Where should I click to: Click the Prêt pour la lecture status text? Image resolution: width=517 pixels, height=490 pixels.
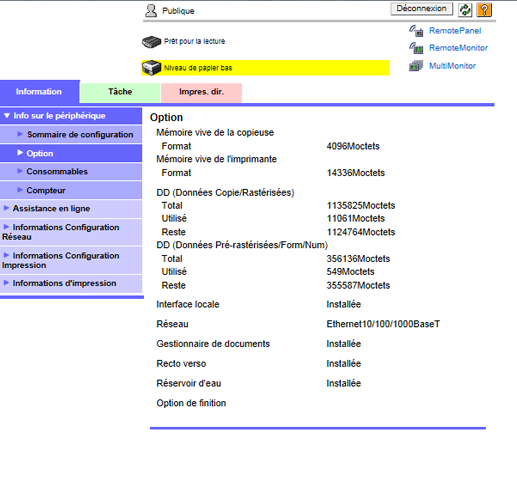194,41
